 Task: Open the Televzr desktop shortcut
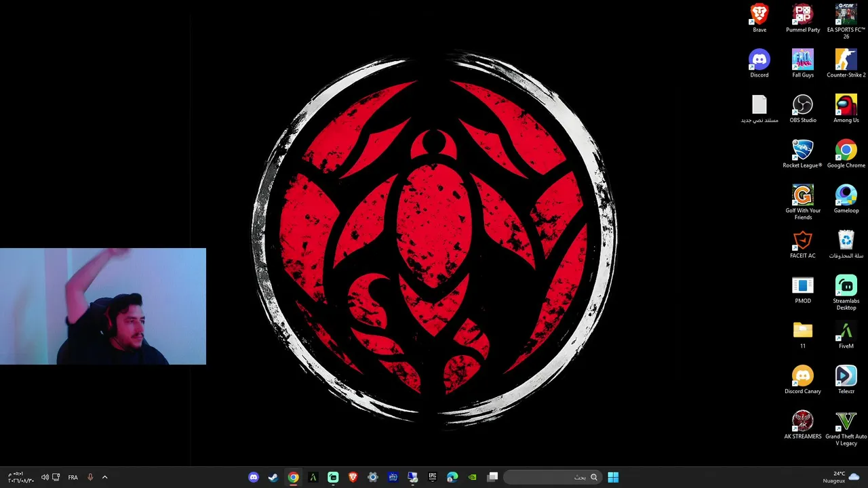click(846, 381)
